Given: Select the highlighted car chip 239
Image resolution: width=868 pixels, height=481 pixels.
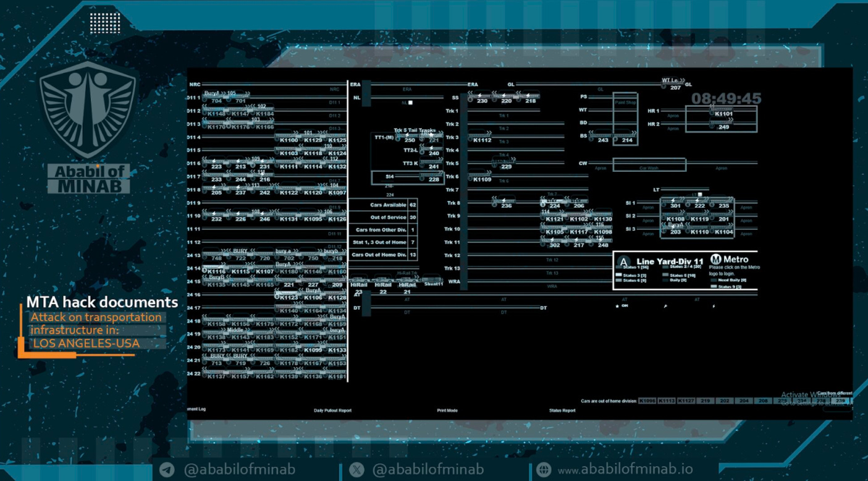Looking at the screenshot, I should 839,401.
